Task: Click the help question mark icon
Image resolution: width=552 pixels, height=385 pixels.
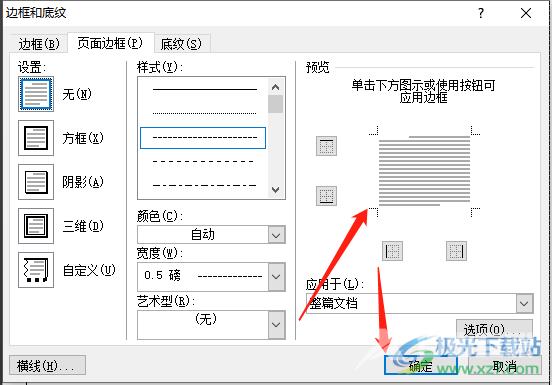Action: tap(481, 13)
